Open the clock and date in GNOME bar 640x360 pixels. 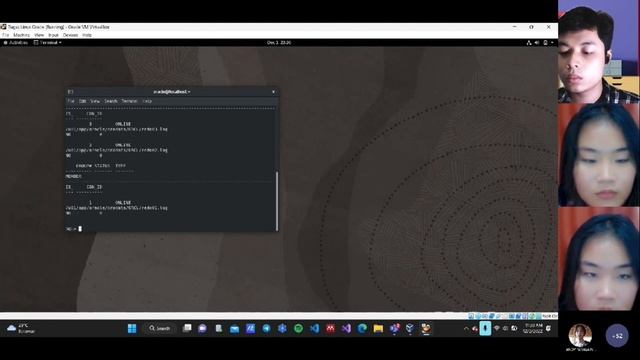coord(279,42)
